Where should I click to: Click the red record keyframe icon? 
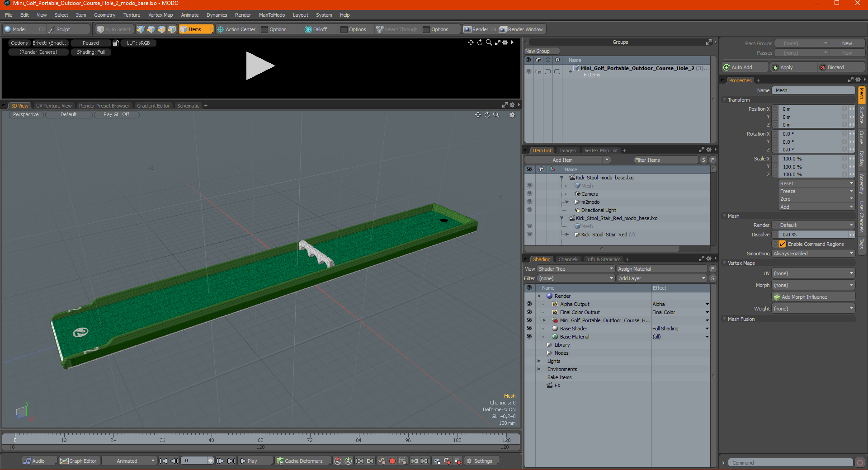[392, 461]
